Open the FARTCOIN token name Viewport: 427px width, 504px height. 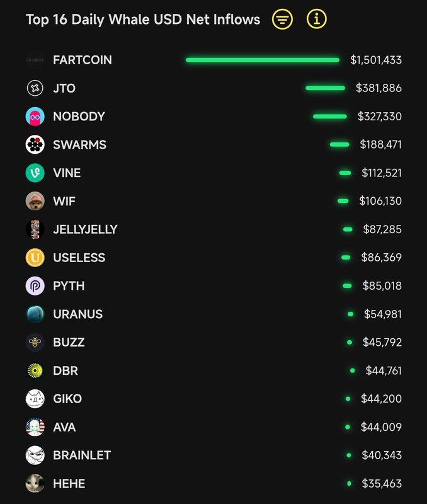point(82,60)
